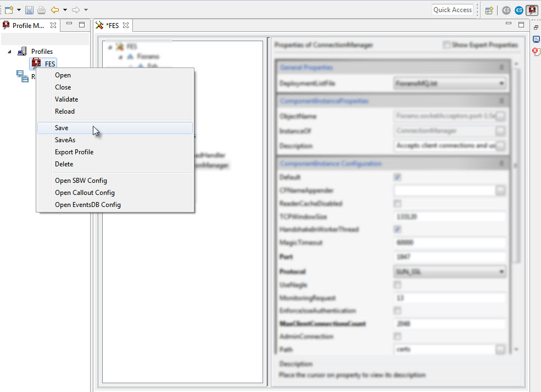Click the Save disk toolbar icon

click(29, 10)
